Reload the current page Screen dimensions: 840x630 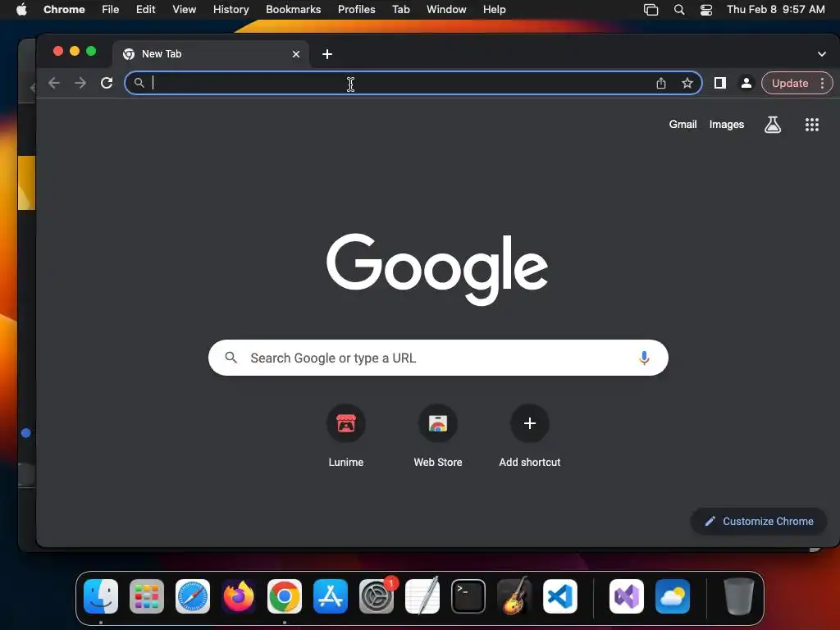point(107,83)
